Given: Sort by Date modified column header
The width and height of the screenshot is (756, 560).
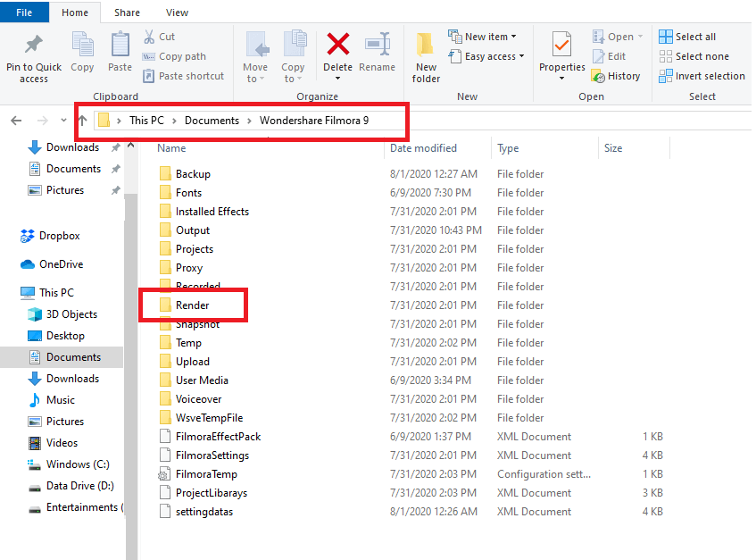Looking at the screenshot, I should tap(423, 148).
